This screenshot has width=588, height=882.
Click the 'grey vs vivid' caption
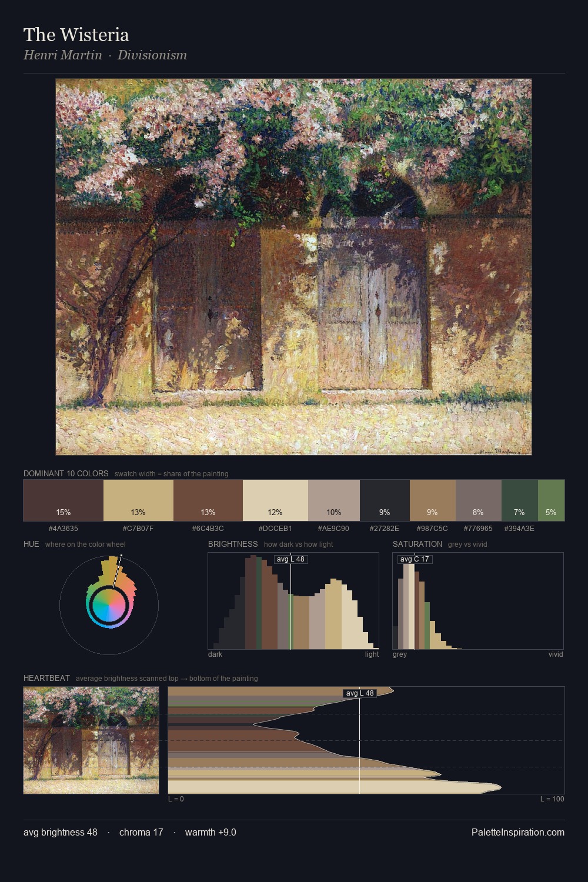[467, 544]
